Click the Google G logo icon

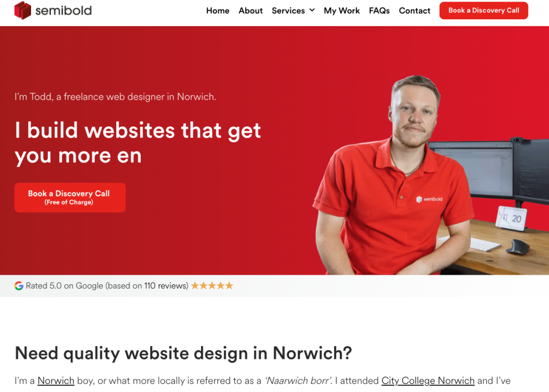click(x=19, y=285)
